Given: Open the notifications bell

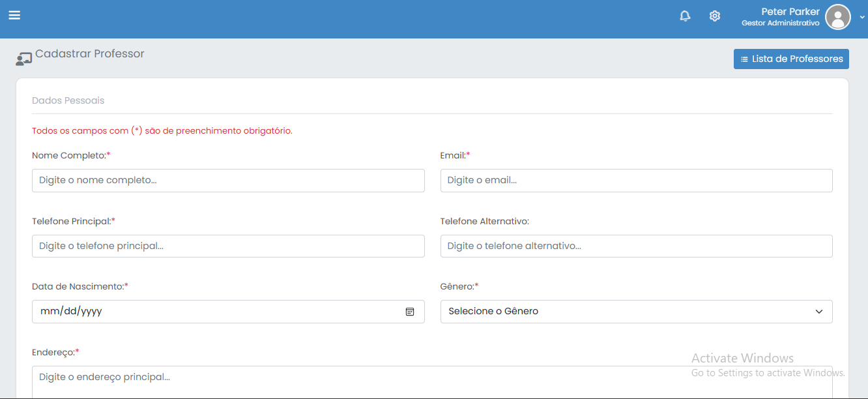Looking at the screenshot, I should (x=685, y=16).
